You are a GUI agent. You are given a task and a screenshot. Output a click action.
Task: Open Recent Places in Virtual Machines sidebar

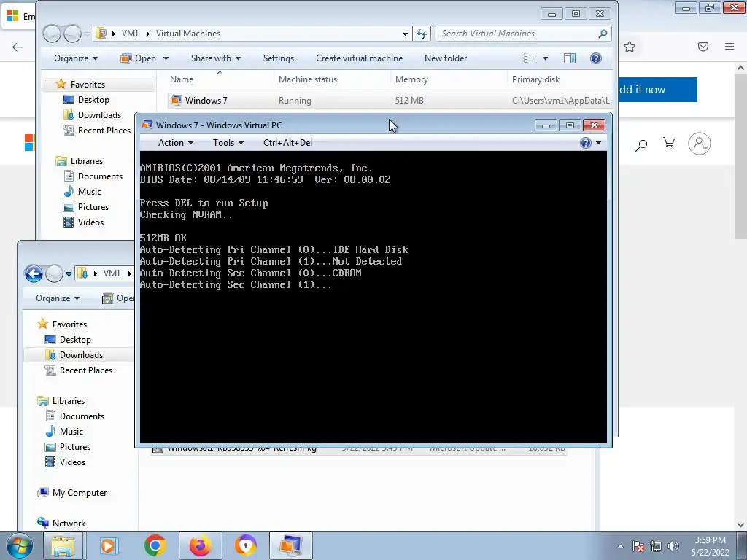(x=104, y=130)
